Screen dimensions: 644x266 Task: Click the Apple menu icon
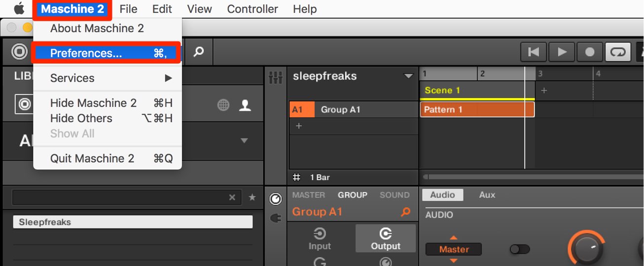click(19, 9)
